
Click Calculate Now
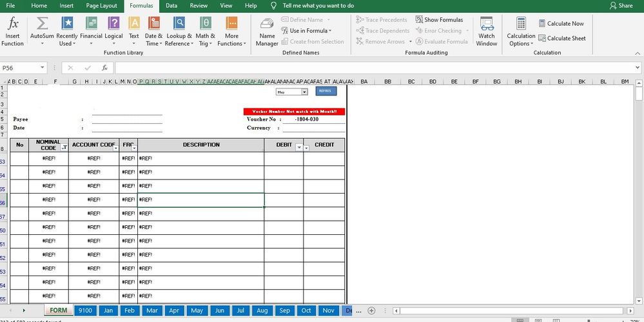tap(561, 23)
